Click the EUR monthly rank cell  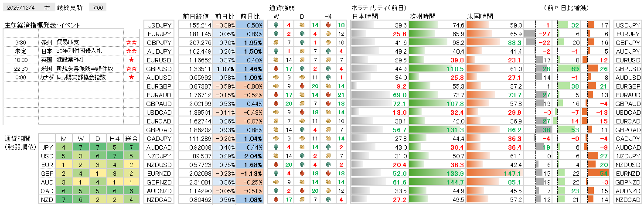[63, 164]
